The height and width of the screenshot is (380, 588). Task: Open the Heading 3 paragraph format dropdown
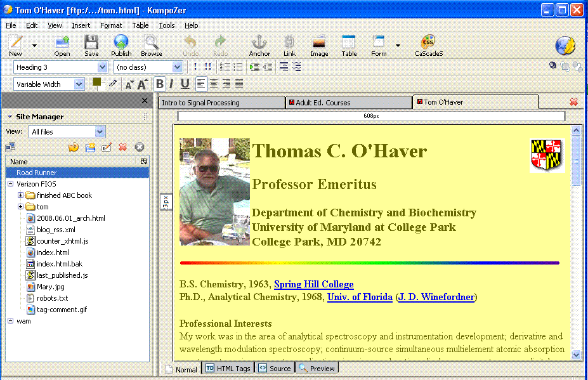102,67
